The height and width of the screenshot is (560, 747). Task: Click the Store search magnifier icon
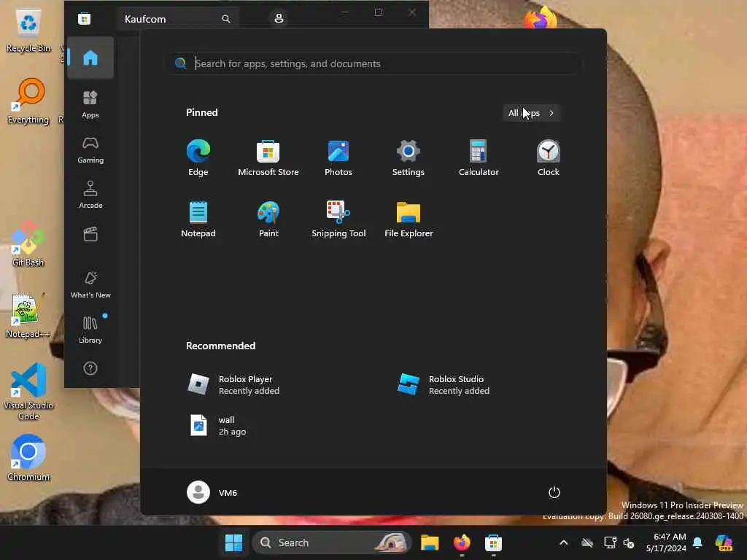tap(226, 18)
